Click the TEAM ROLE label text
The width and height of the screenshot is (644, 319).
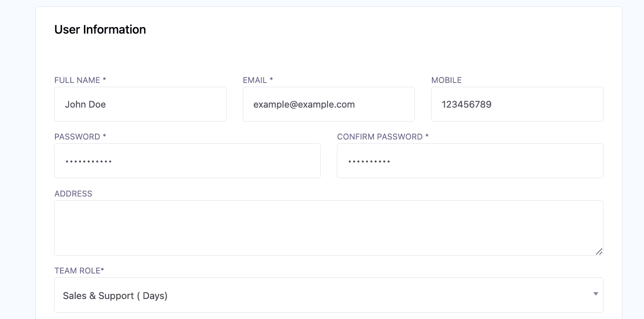point(77,271)
